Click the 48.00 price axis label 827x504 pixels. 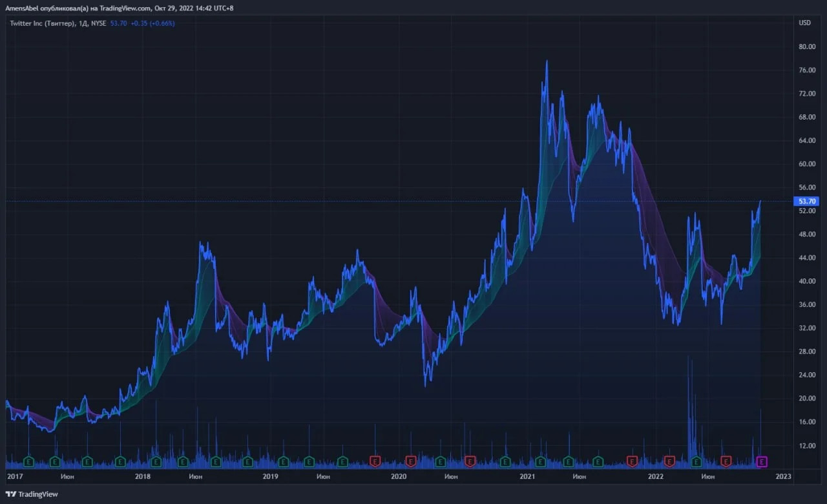tap(807, 235)
